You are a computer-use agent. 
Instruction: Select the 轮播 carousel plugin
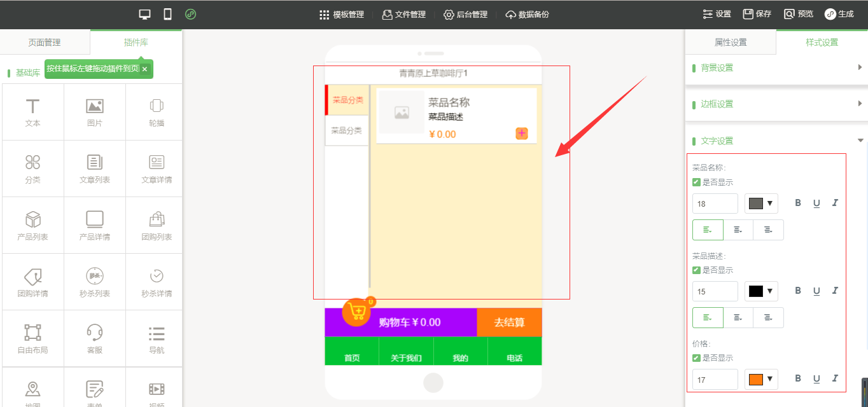(157, 112)
